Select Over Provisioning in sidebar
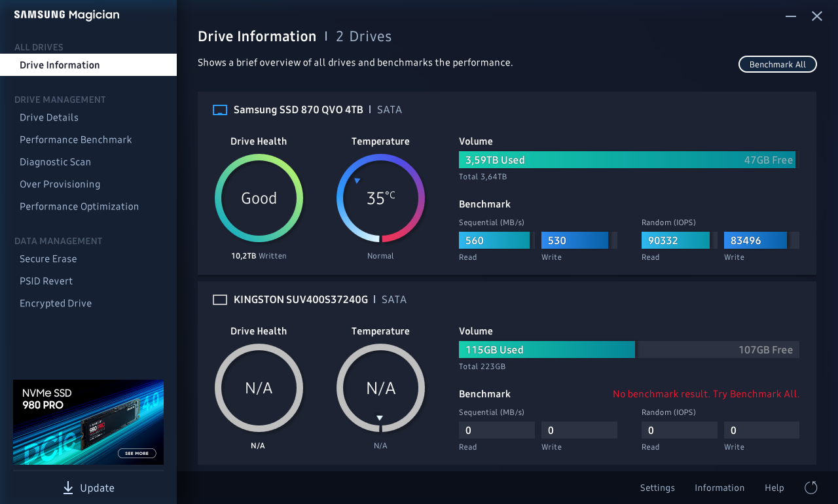 60,185
